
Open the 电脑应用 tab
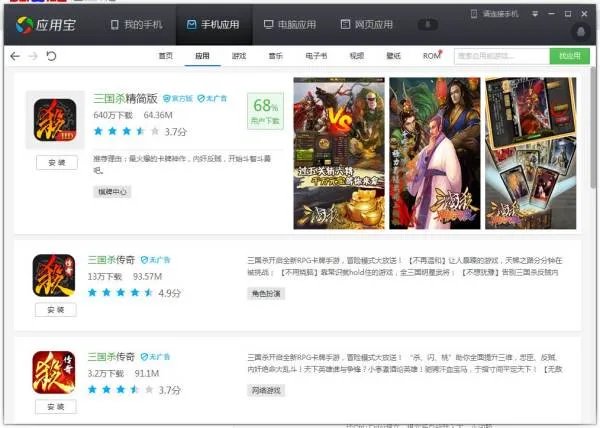(x=290, y=25)
